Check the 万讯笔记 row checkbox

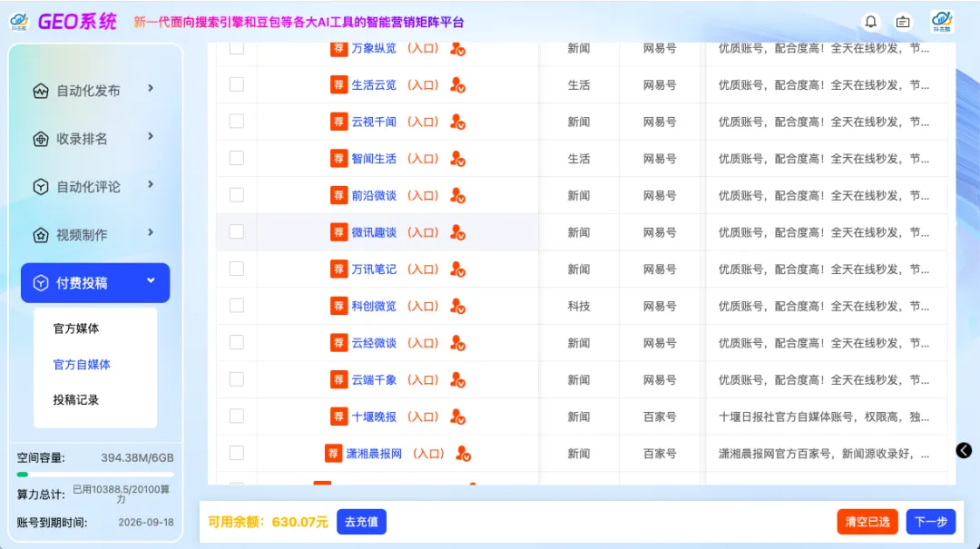(x=236, y=269)
